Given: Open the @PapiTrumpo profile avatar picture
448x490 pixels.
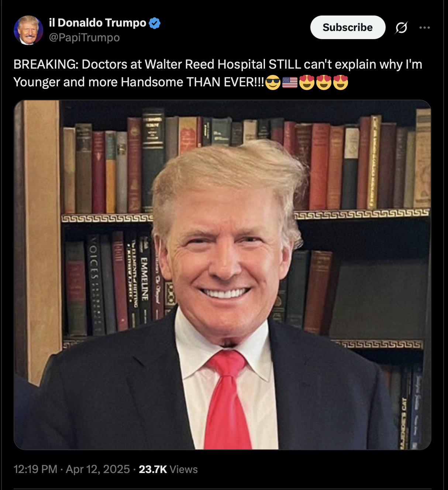Looking at the screenshot, I should (x=28, y=30).
